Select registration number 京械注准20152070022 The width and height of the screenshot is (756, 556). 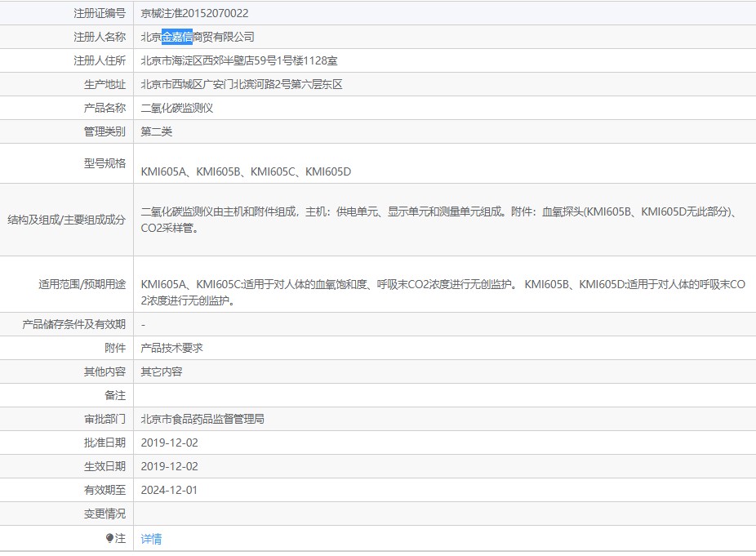(194, 13)
